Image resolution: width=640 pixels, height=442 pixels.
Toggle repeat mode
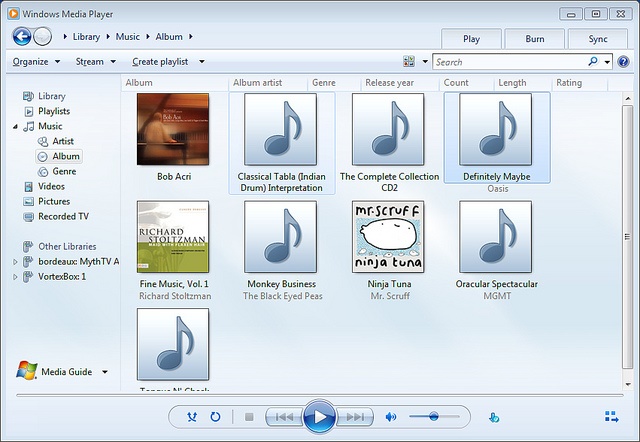point(215,417)
